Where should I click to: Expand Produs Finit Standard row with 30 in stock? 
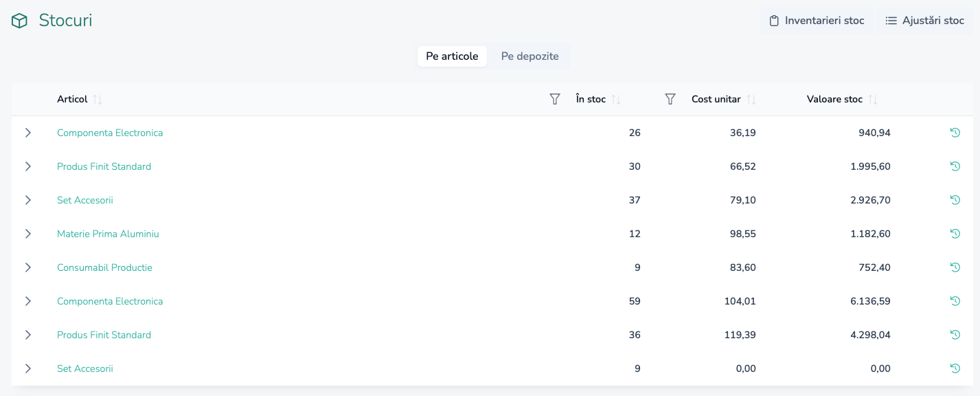28,166
